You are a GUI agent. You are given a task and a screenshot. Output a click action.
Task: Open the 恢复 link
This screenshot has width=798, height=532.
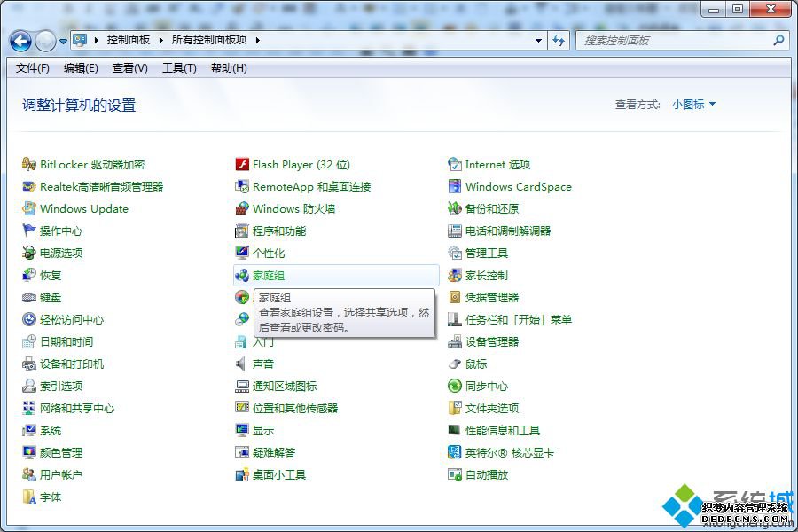coord(51,276)
